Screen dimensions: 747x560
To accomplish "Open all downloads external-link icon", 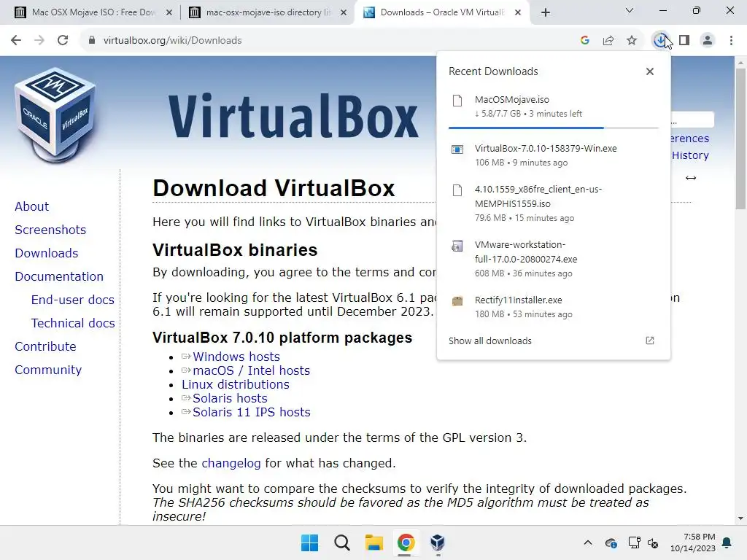I will point(650,341).
